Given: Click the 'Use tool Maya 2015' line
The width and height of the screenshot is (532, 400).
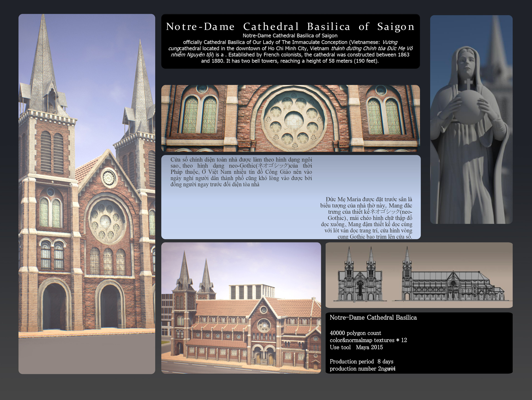Looking at the screenshot, I should [356, 347].
